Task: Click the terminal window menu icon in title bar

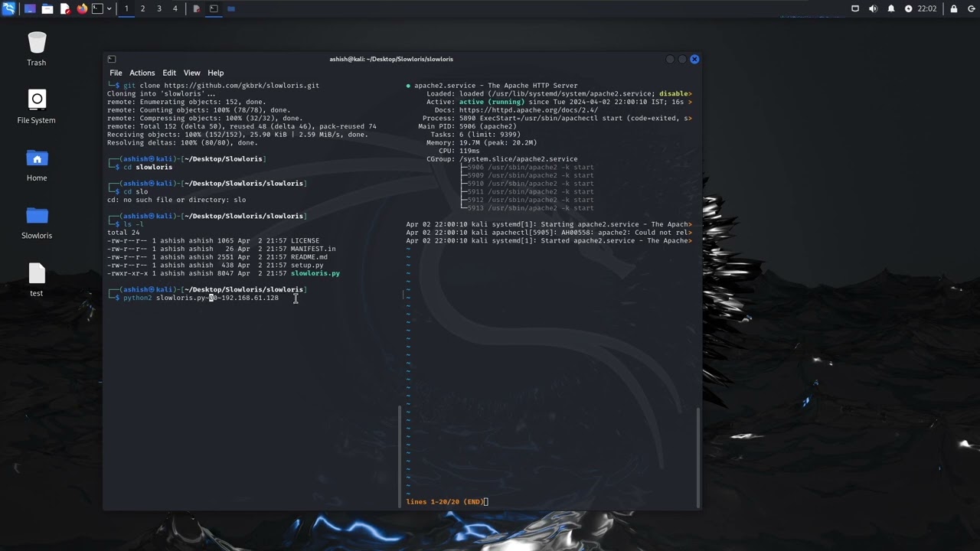Action: (112, 59)
